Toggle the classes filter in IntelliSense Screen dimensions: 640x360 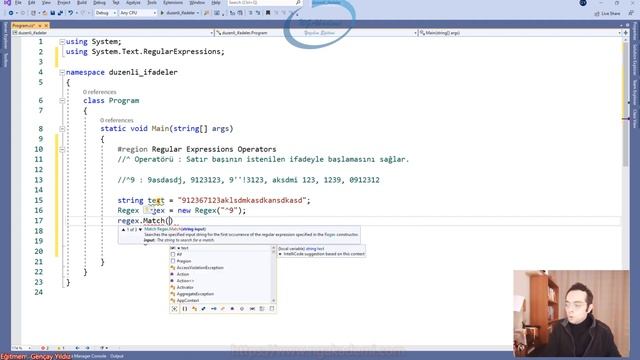(x=194, y=309)
